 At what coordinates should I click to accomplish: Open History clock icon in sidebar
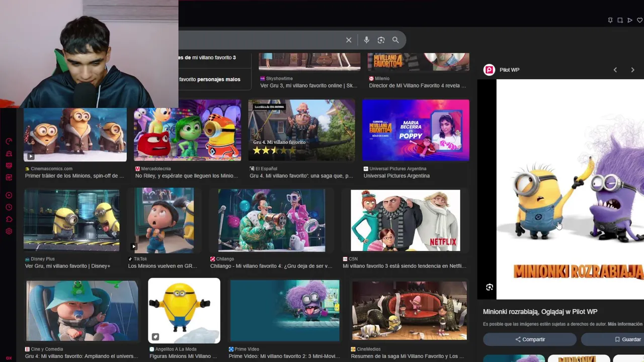(9, 207)
